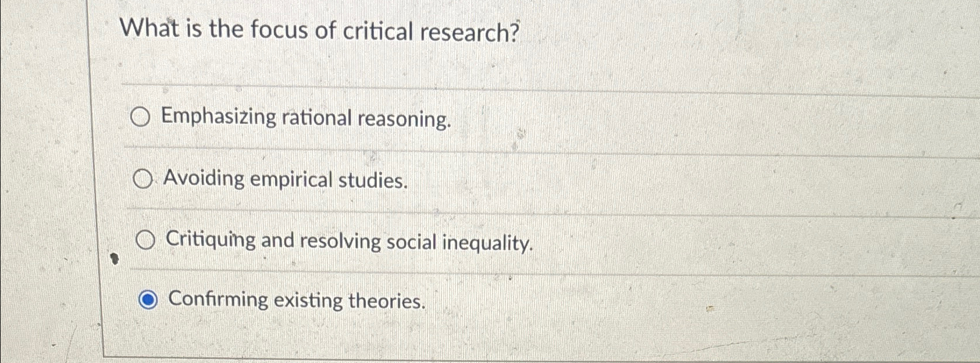980x363 pixels.
Task: Click the 'Critiquing and resolving social inequality' text
Action: point(349,243)
